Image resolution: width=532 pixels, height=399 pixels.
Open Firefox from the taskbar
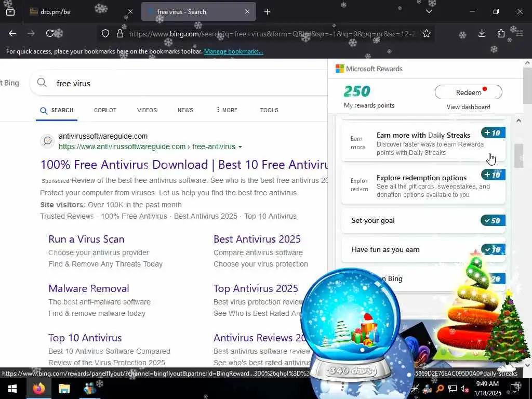click(38, 389)
